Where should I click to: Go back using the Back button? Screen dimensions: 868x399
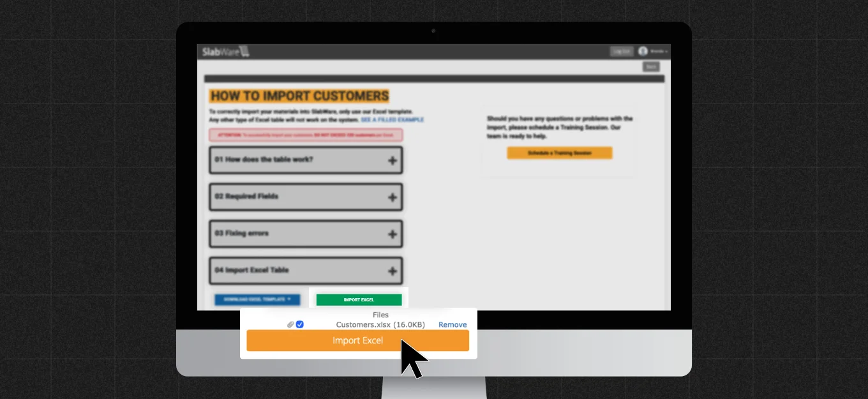pos(651,66)
